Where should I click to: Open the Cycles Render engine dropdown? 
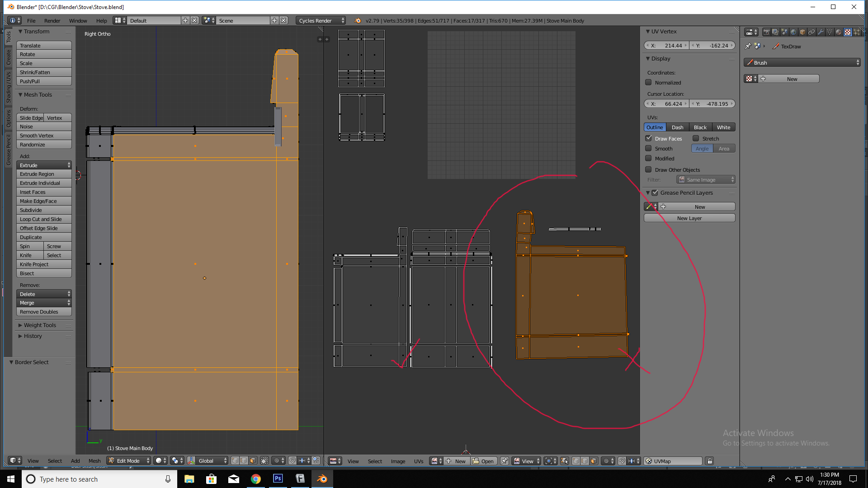click(321, 20)
